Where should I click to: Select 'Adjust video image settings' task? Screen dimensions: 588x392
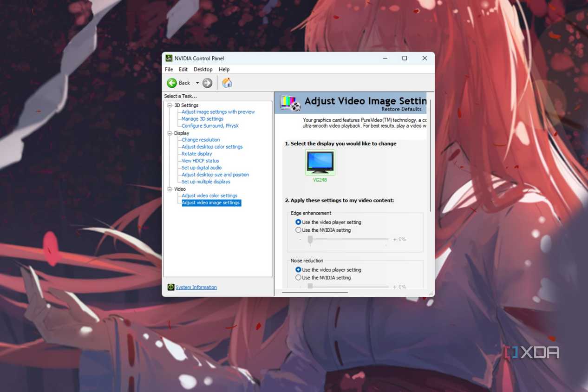click(211, 203)
